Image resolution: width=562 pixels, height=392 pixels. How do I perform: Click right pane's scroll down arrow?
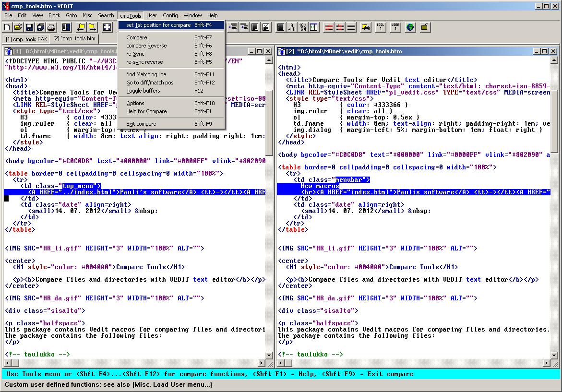(x=554, y=355)
